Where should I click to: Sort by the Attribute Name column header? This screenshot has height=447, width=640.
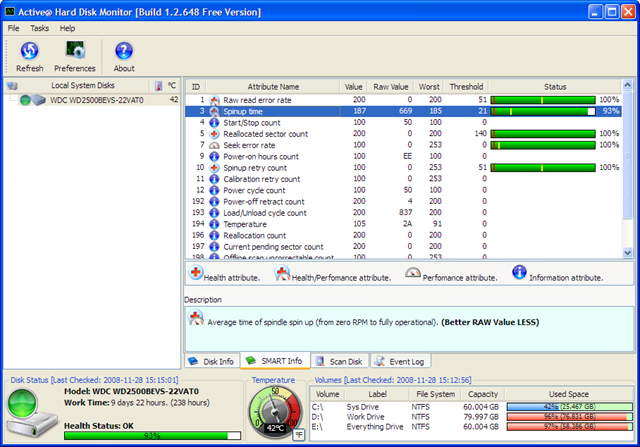(273, 87)
